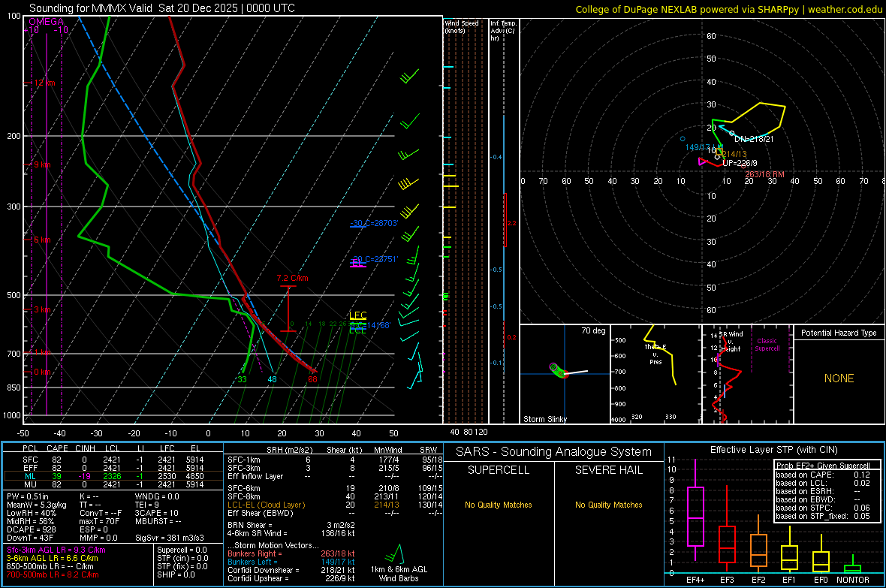Click the College of DuPage NEXLAB credit text
Image resolution: width=886 pixels, height=588 pixels.
(728, 9)
